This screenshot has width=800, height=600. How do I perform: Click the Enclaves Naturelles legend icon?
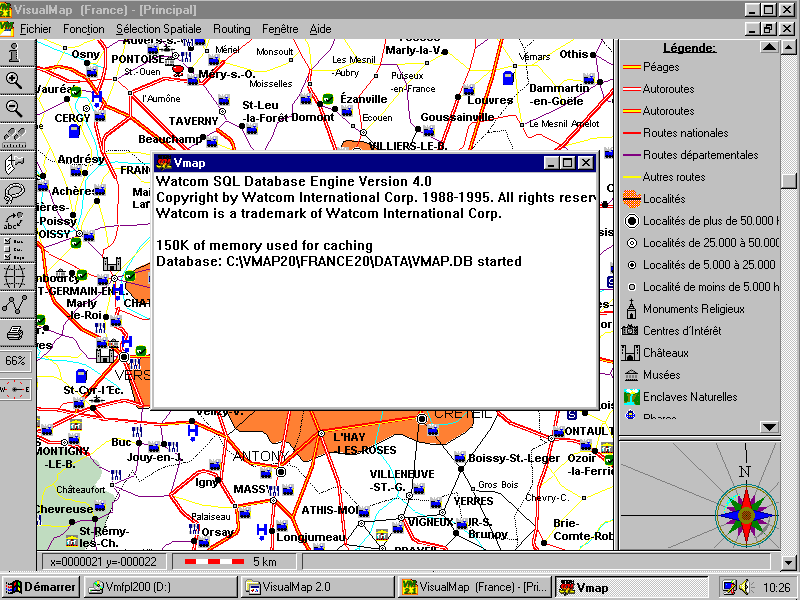[632, 397]
